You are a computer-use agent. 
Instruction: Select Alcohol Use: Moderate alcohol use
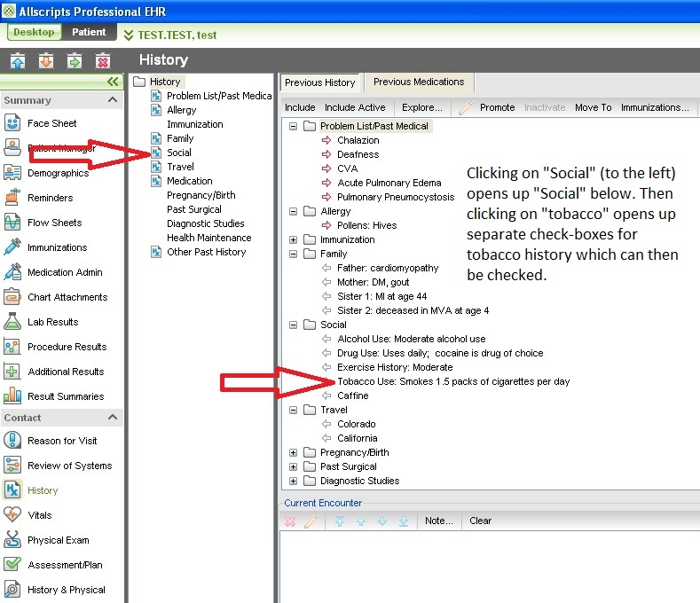pyautogui.click(x=411, y=340)
